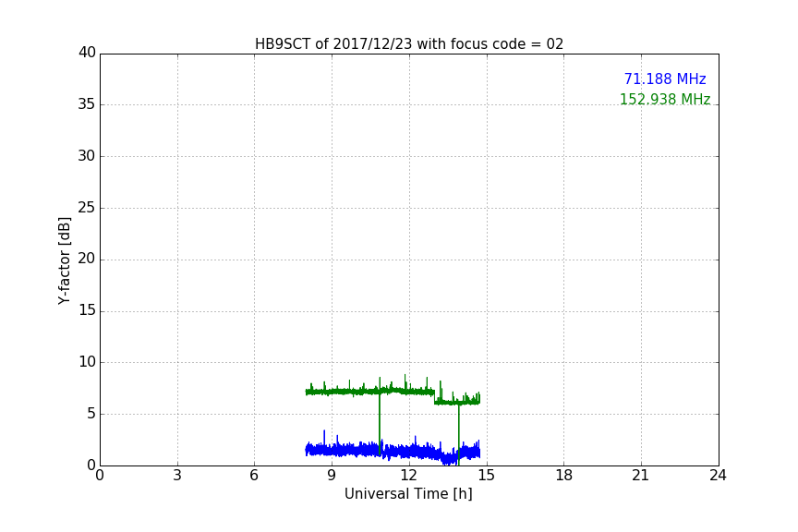Image resolution: width=798 pixels, height=532 pixels.
Task: Click y-axis tick label '35'
Action: [87, 104]
